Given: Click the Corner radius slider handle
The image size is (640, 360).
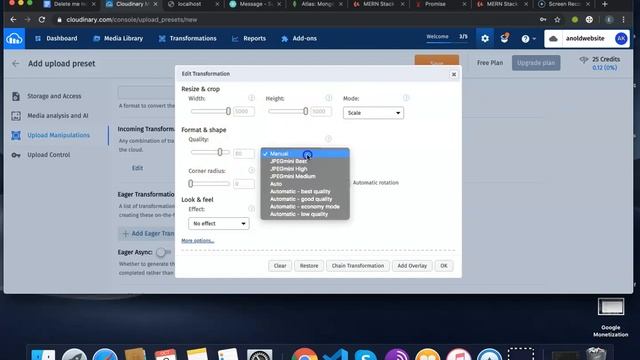Looking at the screenshot, I should (191, 184).
